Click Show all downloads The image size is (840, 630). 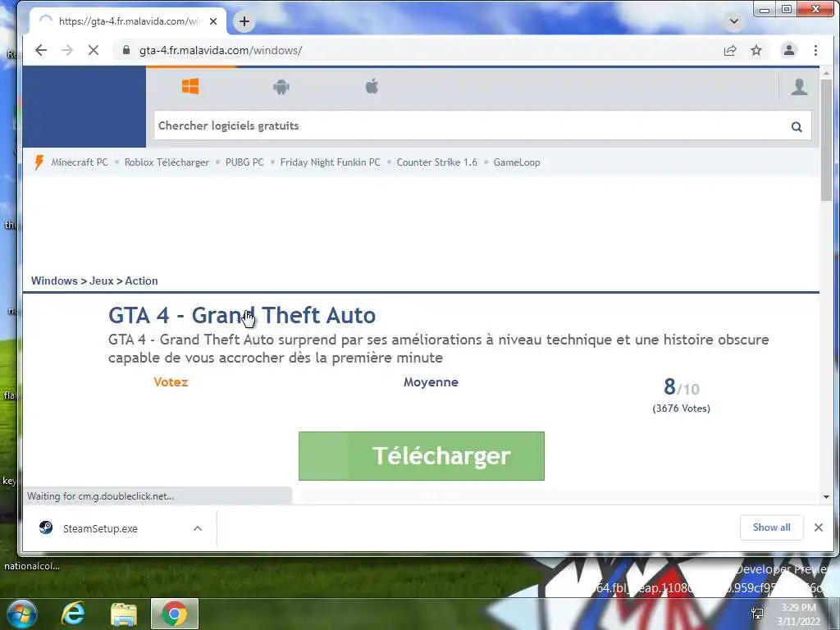click(771, 527)
